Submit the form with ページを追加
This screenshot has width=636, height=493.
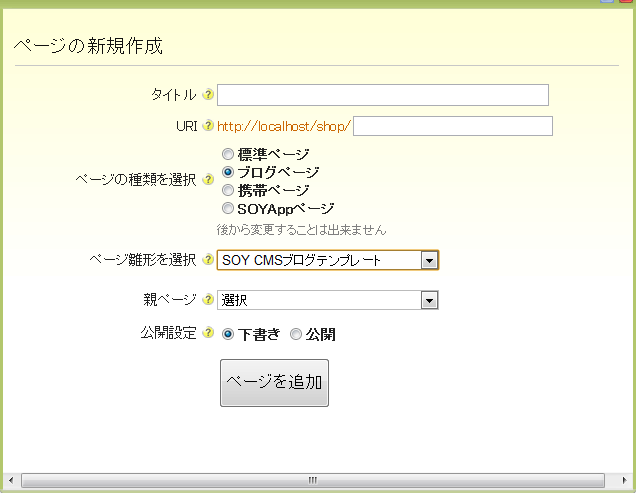[x=274, y=383]
